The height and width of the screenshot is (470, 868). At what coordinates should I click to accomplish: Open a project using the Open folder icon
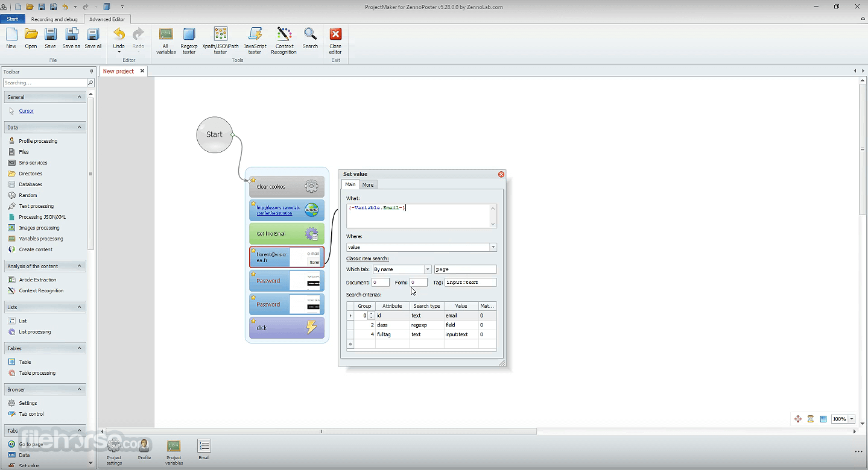[x=31, y=38]
